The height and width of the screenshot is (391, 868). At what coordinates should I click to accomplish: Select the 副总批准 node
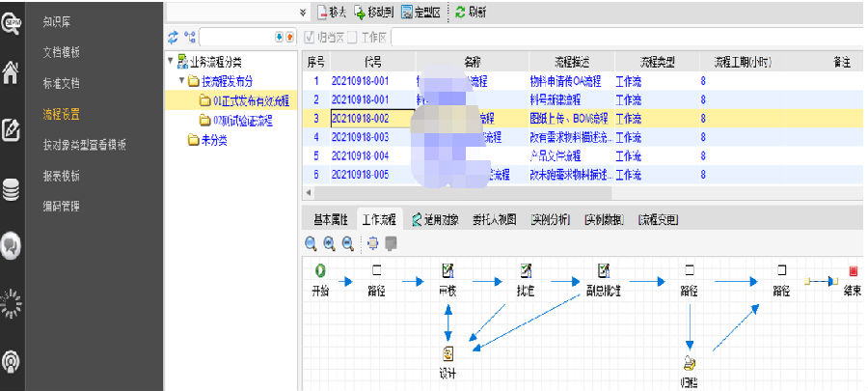(x=604, y=280)
